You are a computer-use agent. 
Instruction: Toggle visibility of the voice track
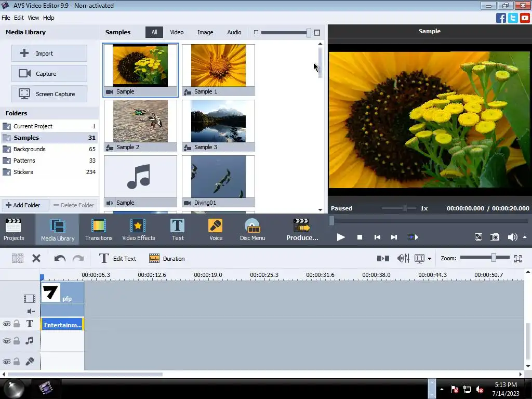click(x=6, y=362)
